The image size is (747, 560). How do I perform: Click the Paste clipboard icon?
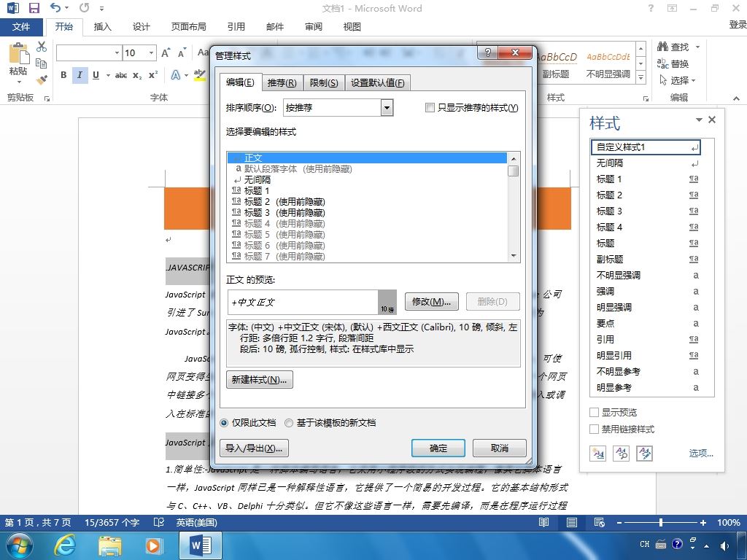[18, 53]
